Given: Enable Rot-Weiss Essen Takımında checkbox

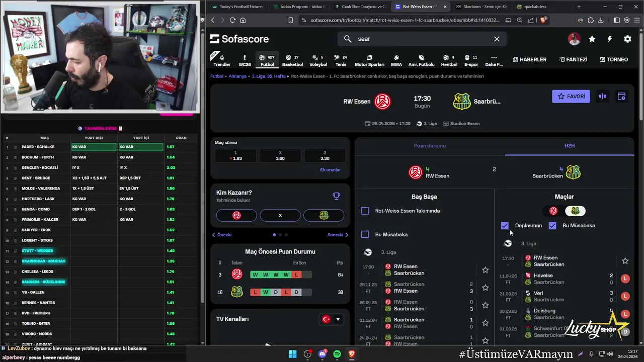Looking at the screenshot, I should tap(365, 211).
